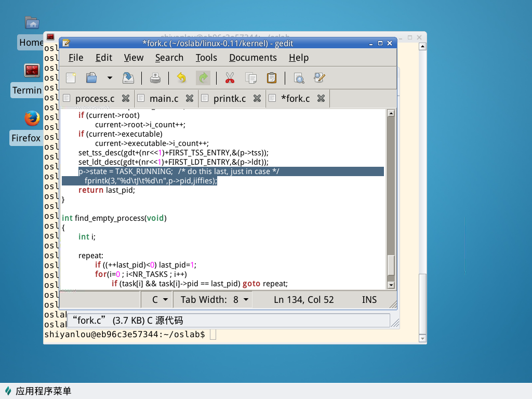
Task: Copy selection using the toolbar icon
Action: pos(251,78)
